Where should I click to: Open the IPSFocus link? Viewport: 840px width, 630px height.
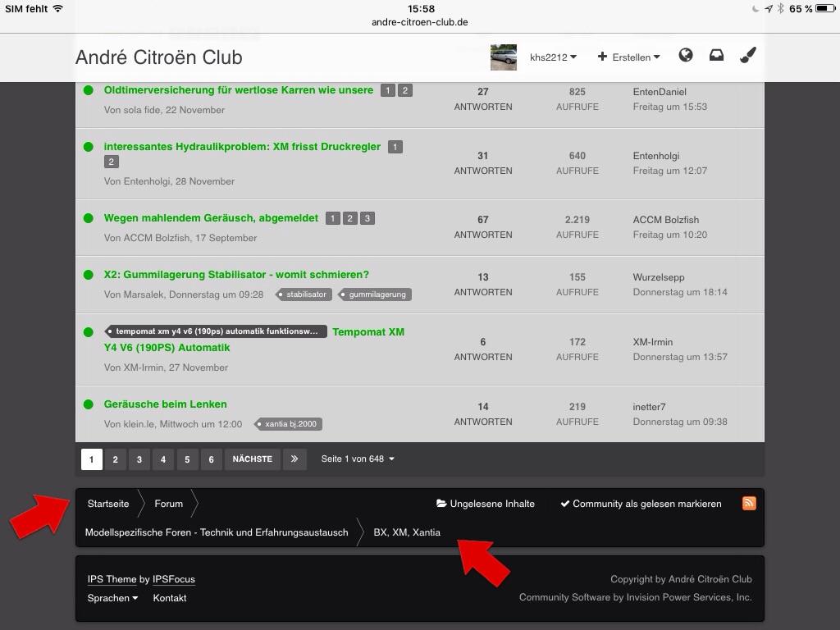pyautogui.click(x=174, y=579)
